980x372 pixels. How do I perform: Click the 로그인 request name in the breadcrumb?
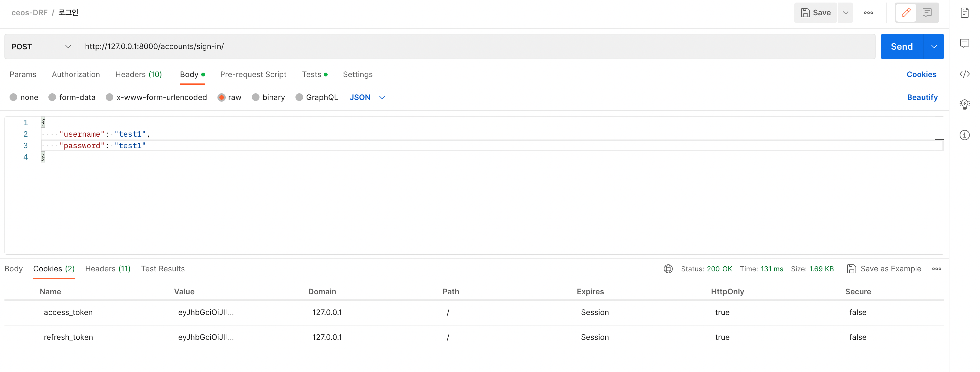(x=68, y=12)
